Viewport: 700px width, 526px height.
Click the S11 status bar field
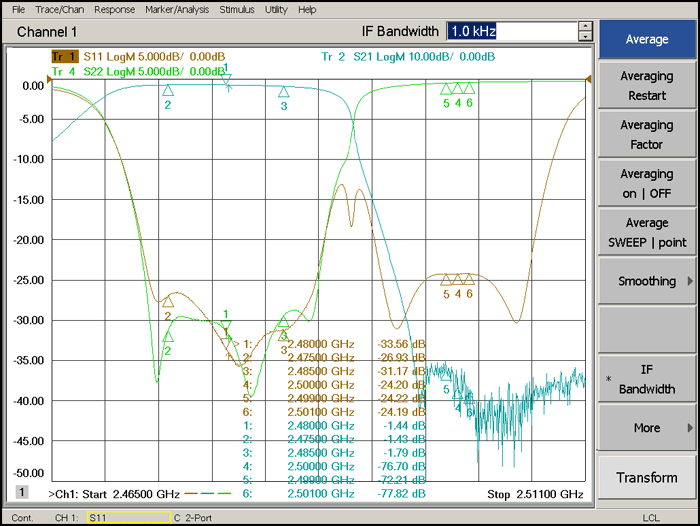[x=129, y=518]
